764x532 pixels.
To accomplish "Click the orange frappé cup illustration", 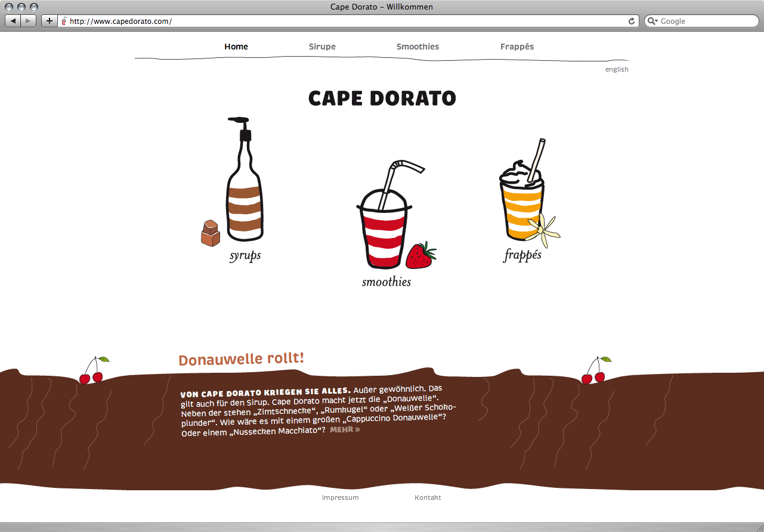I will (x=522, y=190).
